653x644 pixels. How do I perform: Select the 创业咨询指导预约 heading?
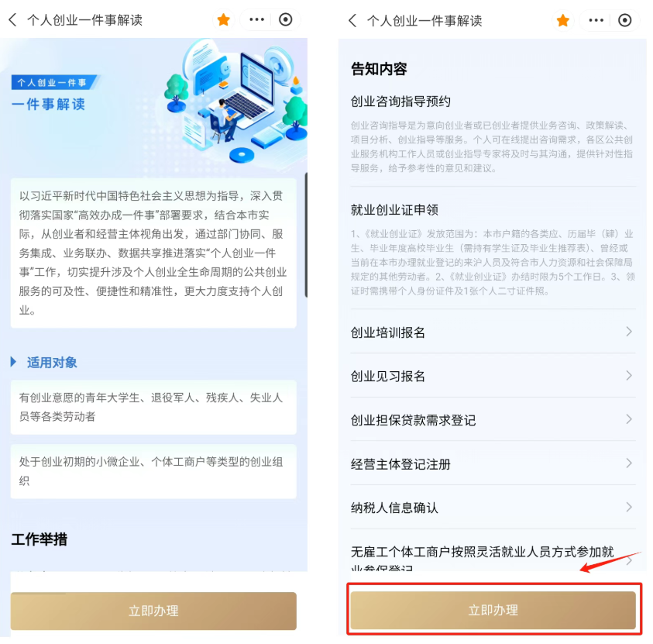click(x=400, y=102)
